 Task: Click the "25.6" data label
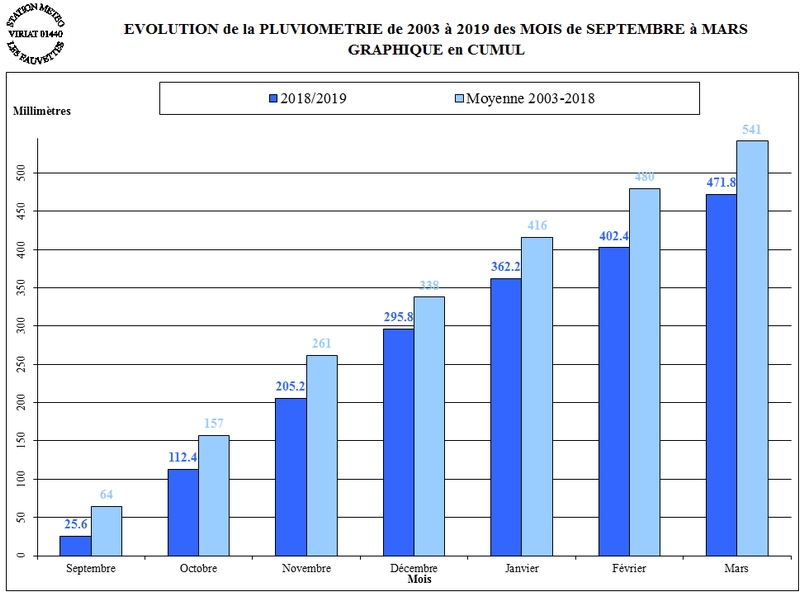click(76, 524)
